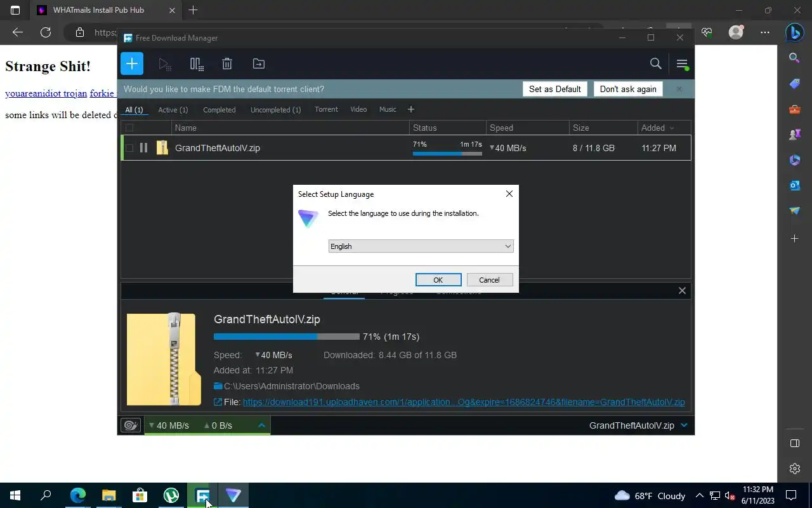The height and width of the screenshot is (508, 812).
Task: Confirm language with the OK button
Action: pos(438,280)
